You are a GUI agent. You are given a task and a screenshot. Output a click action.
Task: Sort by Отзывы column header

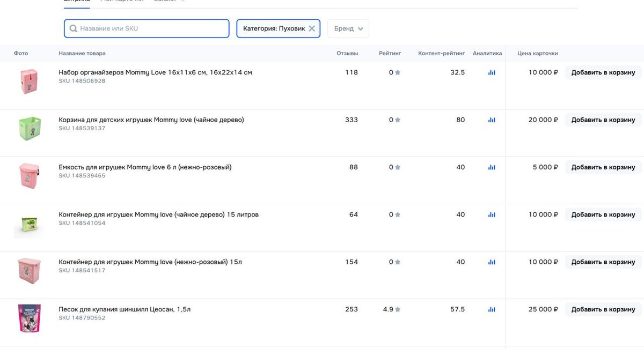(x=347, y=54)
